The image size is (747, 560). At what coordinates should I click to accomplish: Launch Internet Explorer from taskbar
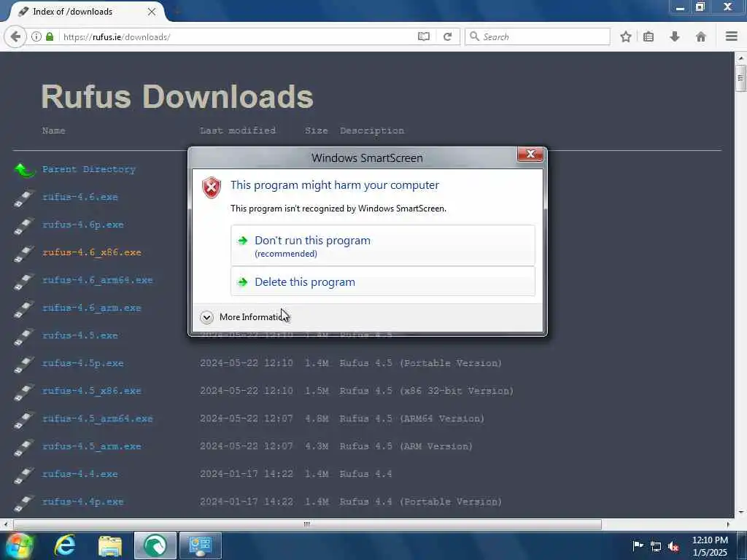tap(65, 545)
